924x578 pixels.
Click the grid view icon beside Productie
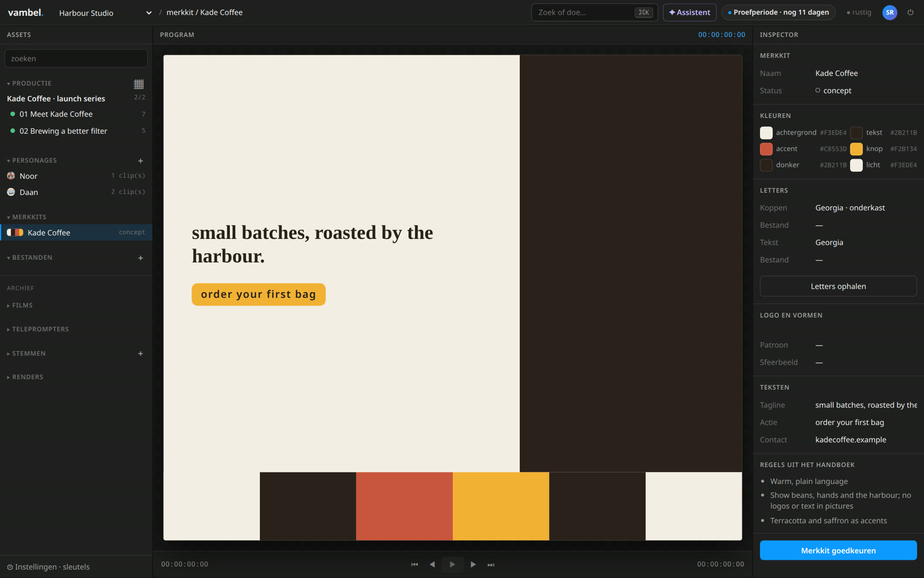click(x=139, y=84)
